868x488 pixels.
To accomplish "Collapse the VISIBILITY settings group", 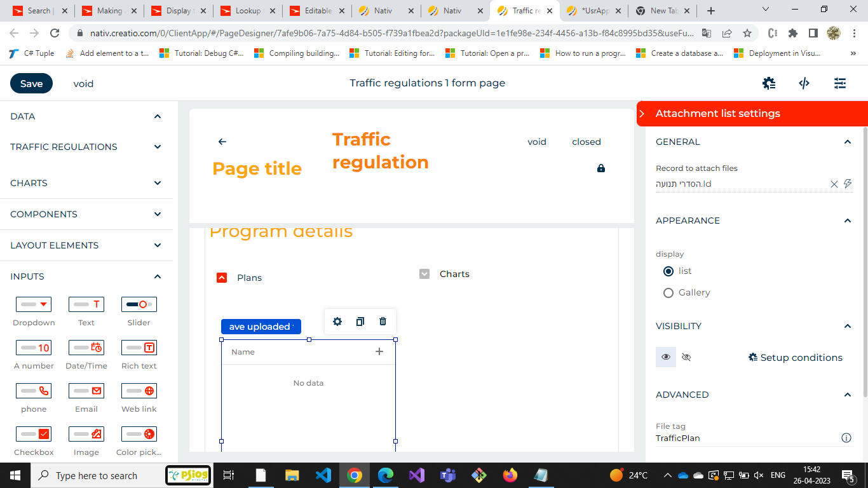I will click(847, 326).
